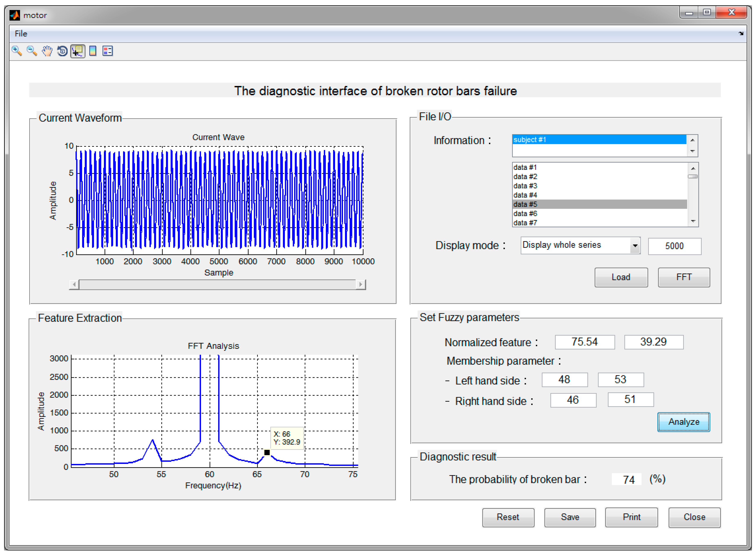Select data #3 in the list
756x556 pixels.
tap(525, 186)
